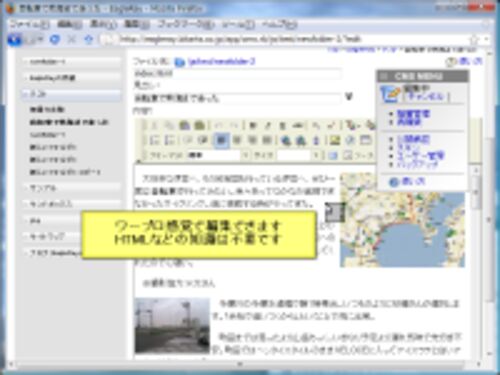Open the size dropdown in editor toolbar

(316, 155)
